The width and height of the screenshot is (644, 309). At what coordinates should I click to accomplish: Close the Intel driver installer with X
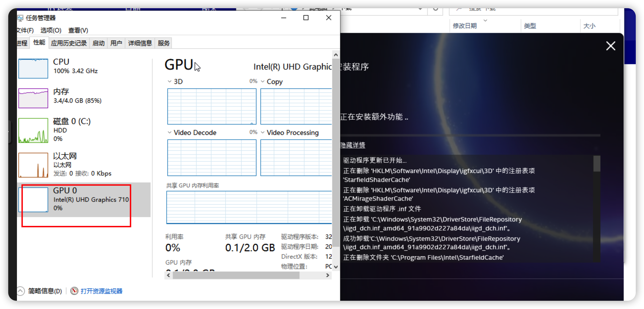611,46
